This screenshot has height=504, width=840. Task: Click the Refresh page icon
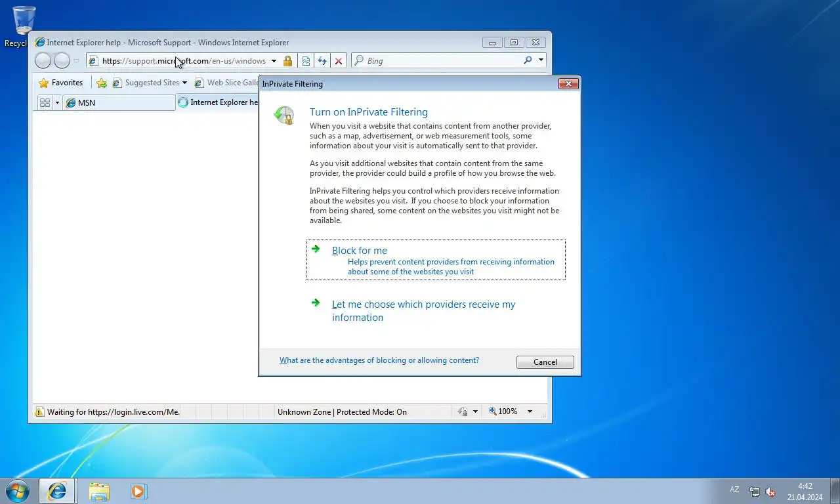click(x=322, y=61)
